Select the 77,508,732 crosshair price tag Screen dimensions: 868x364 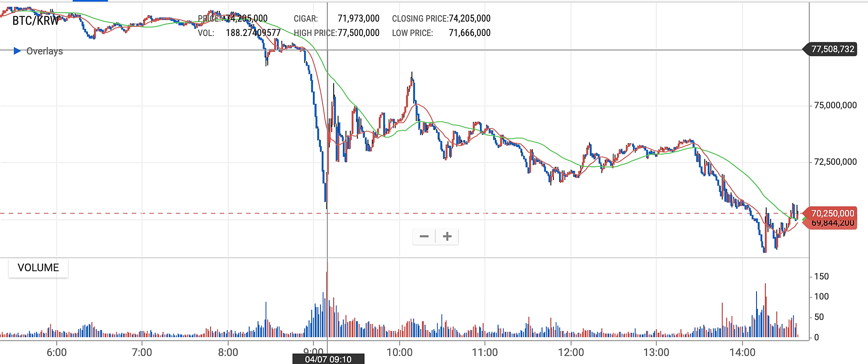832,49
